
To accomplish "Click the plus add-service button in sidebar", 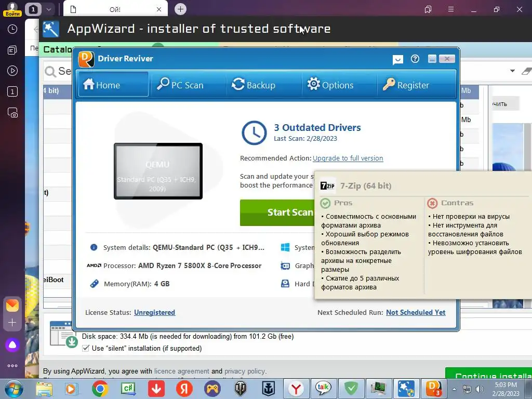I will click(12, 322).
